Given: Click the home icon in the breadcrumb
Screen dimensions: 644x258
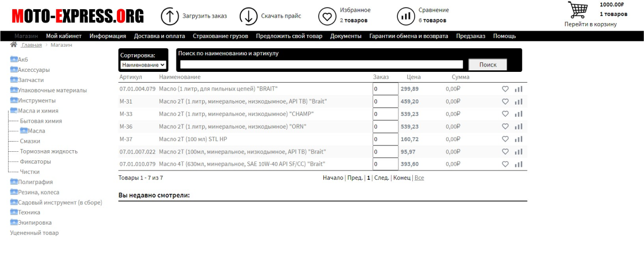Looking at the screenshot, I should click(14, 45).
